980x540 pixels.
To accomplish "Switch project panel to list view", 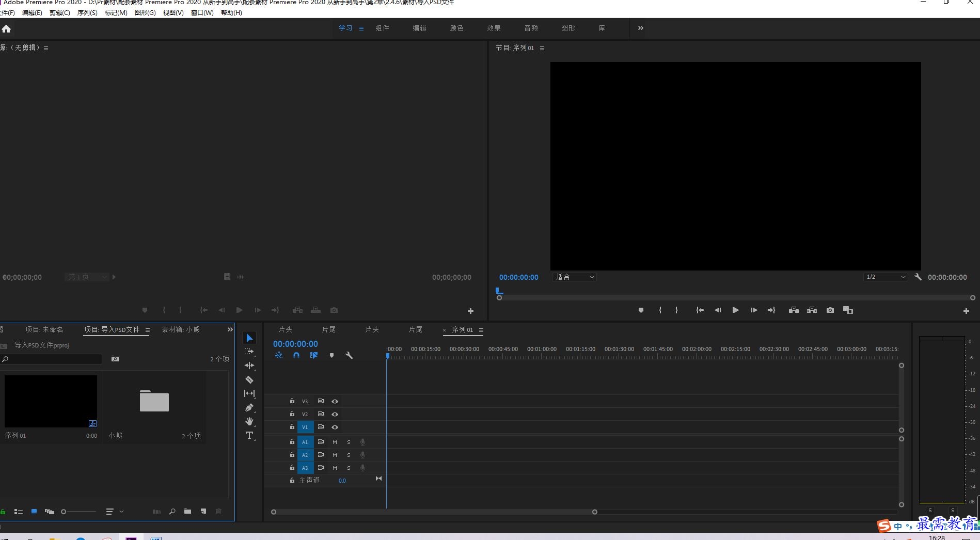I will (19, 512).
